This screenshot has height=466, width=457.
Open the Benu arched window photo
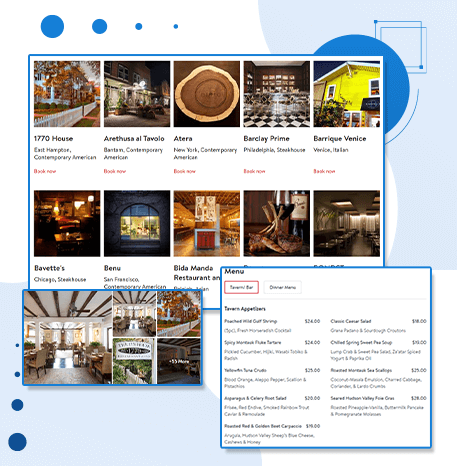click(137, 223)
